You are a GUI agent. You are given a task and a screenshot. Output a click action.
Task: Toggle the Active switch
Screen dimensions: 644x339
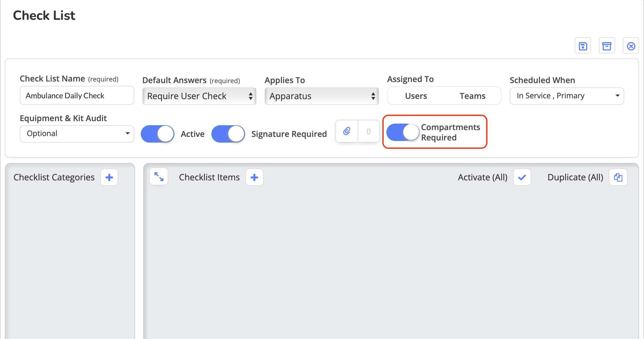point(158,134)
